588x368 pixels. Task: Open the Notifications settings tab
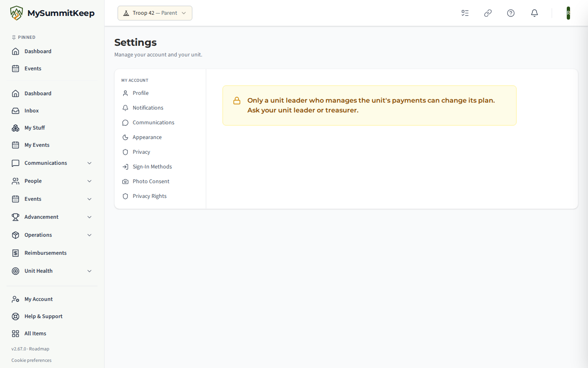pos(160,108)
